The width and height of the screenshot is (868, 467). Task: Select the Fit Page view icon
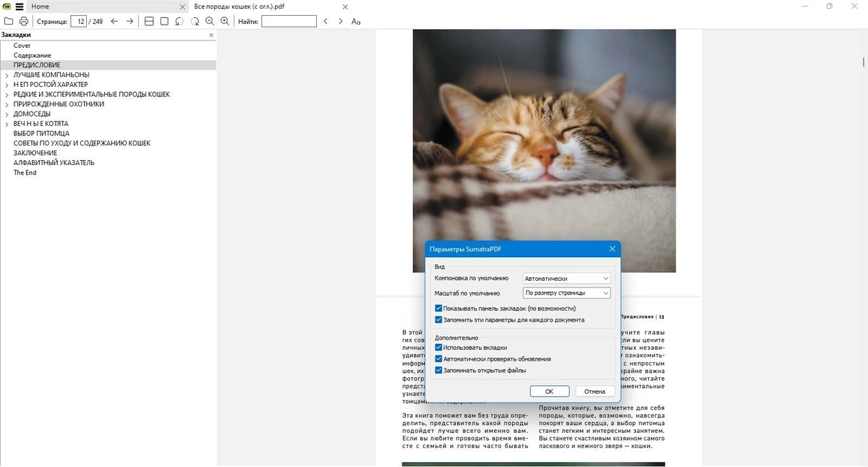164,22
